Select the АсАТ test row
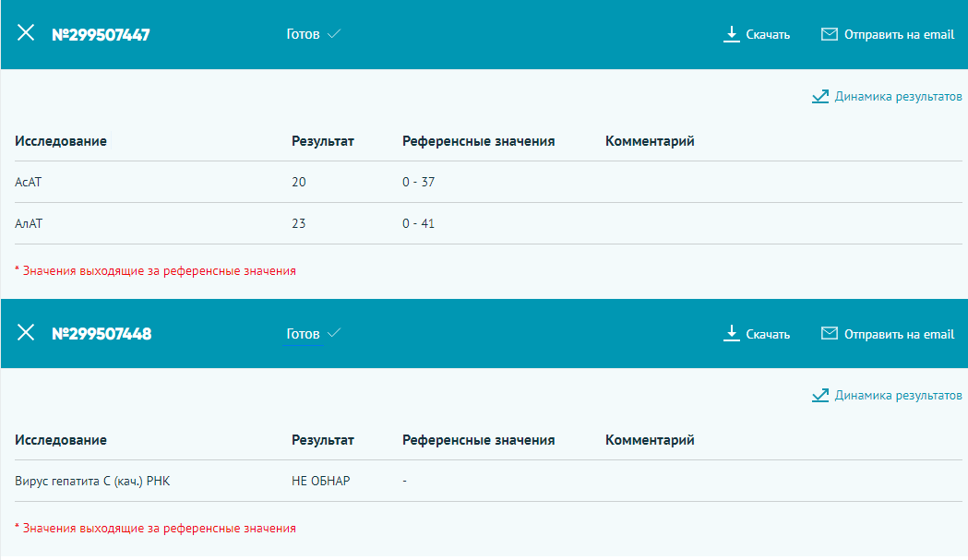The width and height of the screenshot is (968, 560). [x=29, y=182]
